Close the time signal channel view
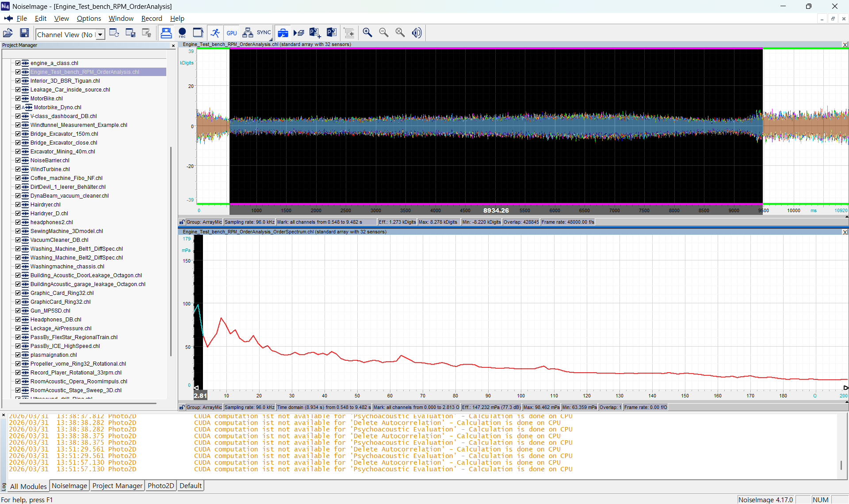The height and width of the screenshot is (504, 849). (845, 45)
